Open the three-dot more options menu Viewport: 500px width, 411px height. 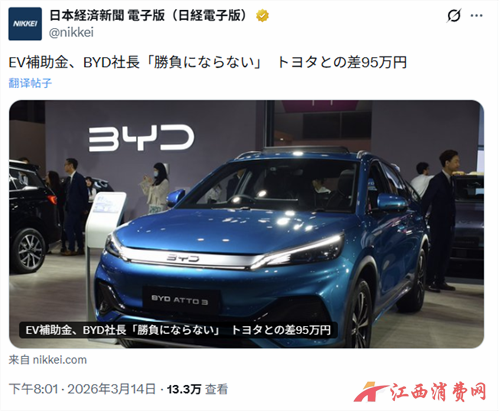point(476,15)
